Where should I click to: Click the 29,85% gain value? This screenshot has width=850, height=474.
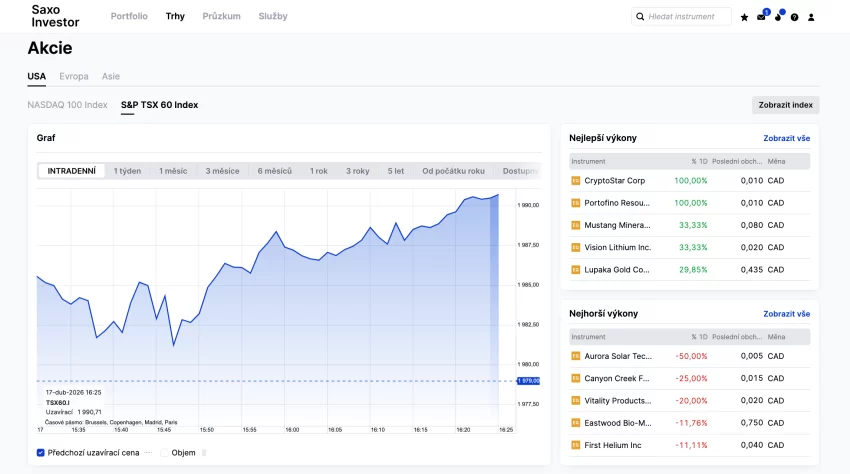693,270
